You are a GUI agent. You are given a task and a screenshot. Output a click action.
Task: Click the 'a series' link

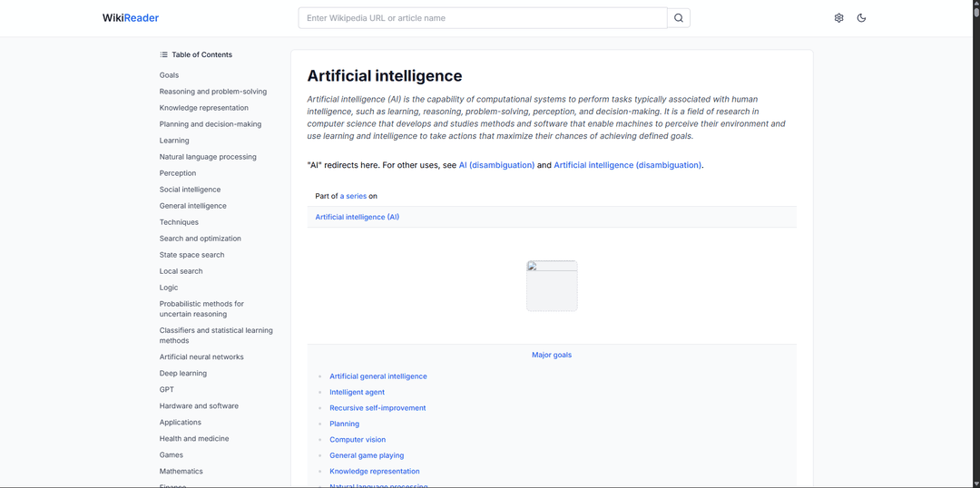click(353, 196)
